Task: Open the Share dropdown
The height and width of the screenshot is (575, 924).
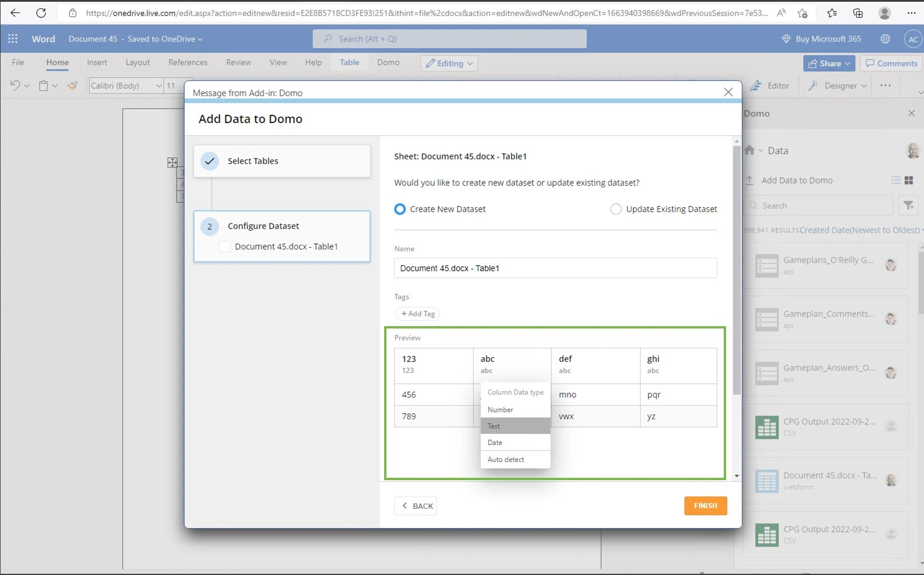Action: (x=829, y=63)
